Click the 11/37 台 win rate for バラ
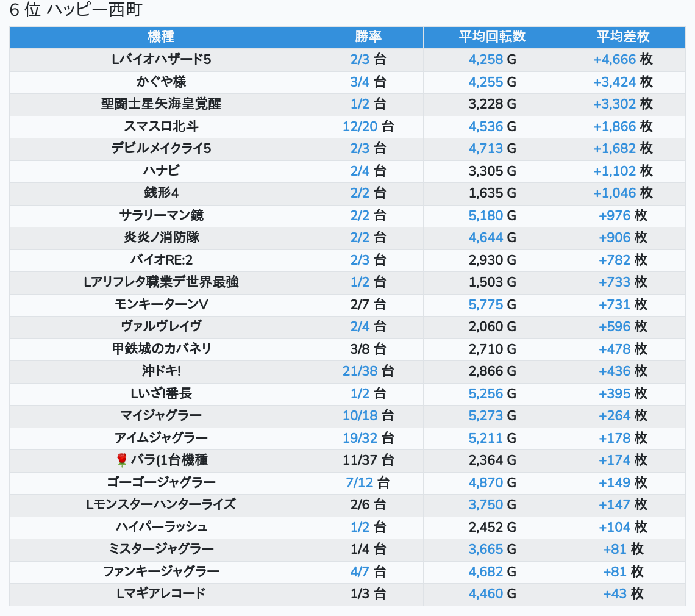 tap(368, 460)
